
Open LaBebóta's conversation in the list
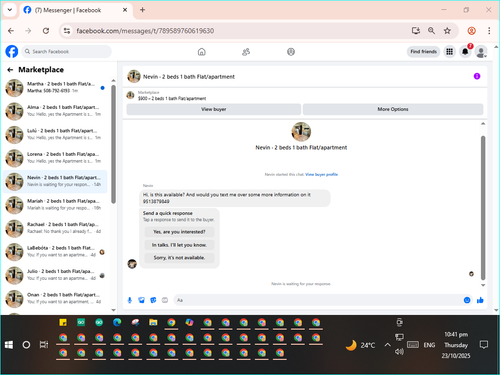click(55, 252)
